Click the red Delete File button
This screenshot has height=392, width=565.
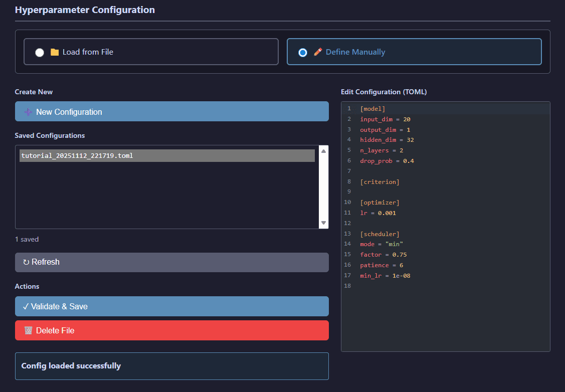(x=172, y=330)
